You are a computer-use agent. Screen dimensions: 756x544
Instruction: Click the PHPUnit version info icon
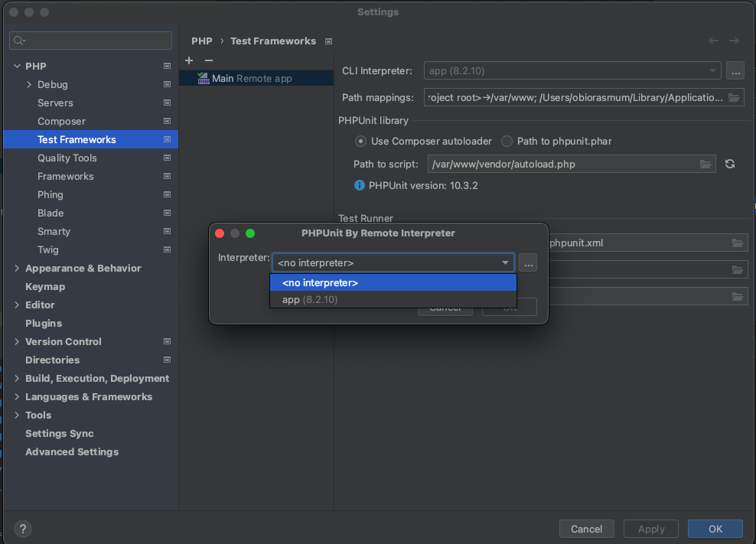coord(359,185)
